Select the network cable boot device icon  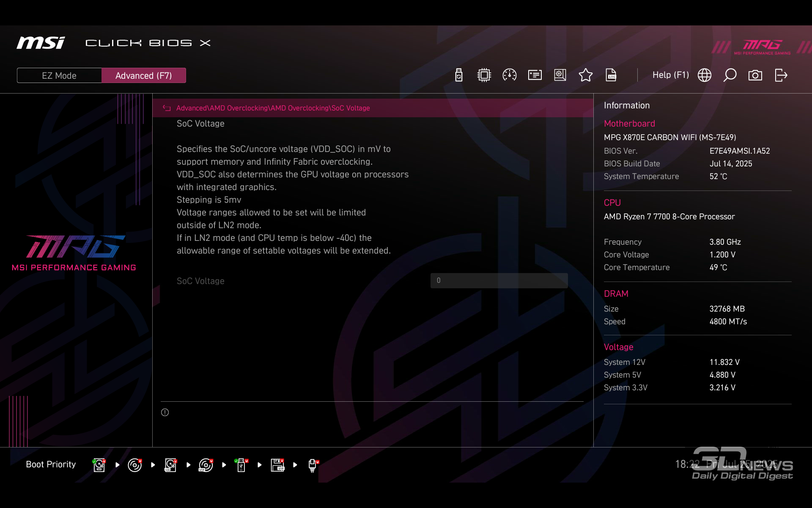(x=313, y=465)
